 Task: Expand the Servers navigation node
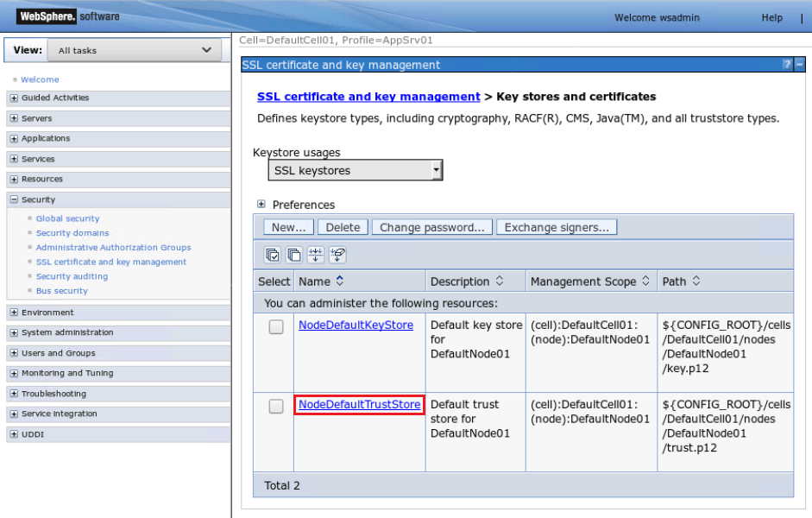tap(14, 118)
